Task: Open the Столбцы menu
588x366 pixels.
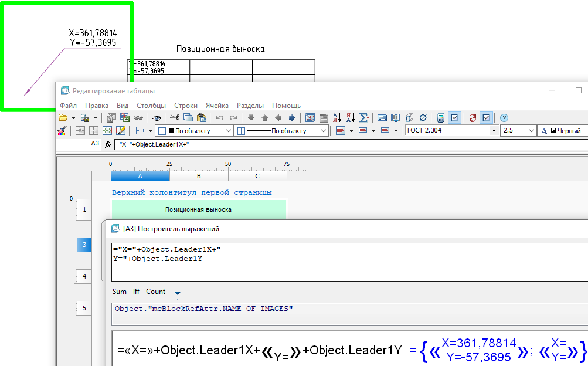Action: [151, 106]
